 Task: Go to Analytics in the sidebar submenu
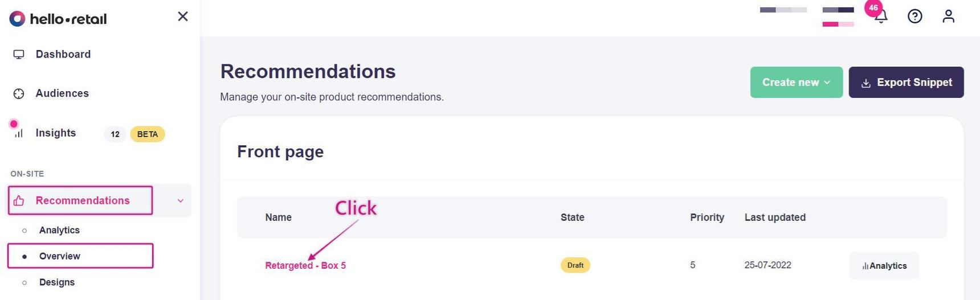pos(59,231)
